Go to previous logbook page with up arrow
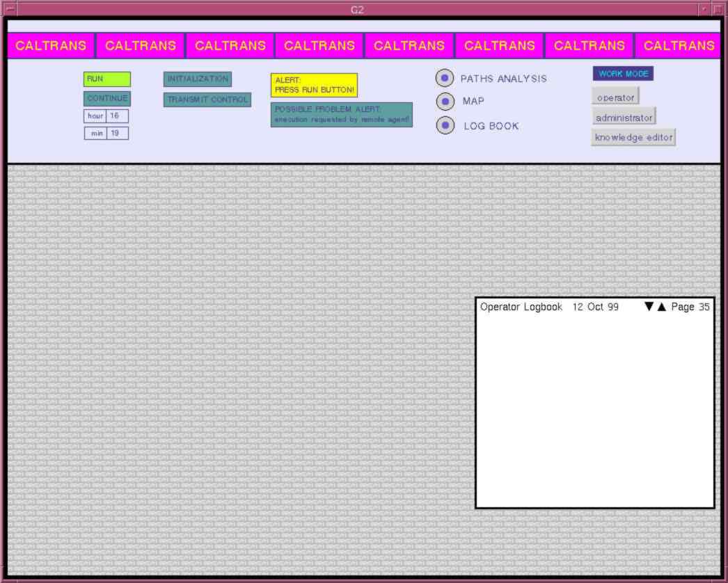 [x=662, y=306]
